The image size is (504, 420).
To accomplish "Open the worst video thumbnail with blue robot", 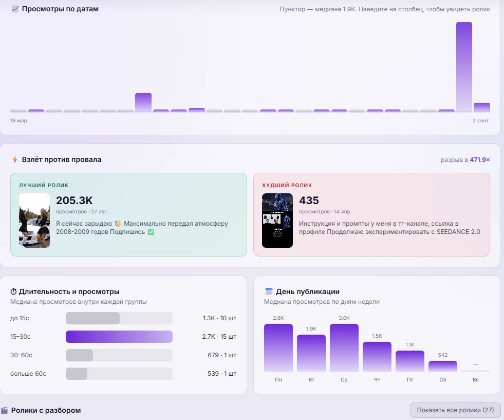I will 277,221.
